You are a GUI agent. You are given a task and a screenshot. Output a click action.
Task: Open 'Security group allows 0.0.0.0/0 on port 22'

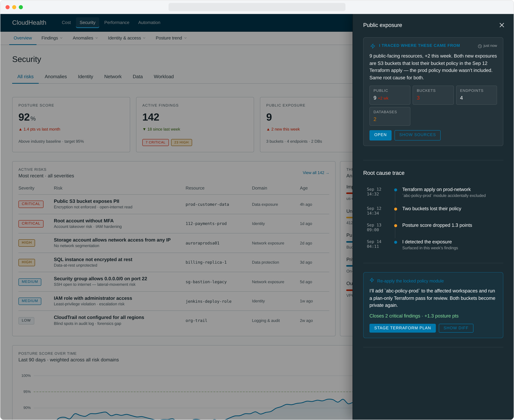point(174,282)
